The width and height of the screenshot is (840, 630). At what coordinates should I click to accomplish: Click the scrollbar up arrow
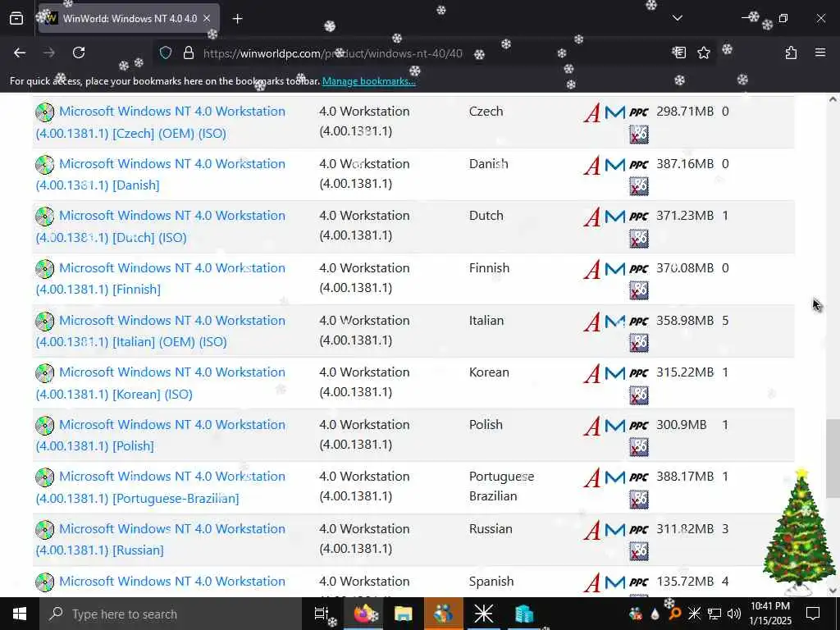[x=833, y=99]
